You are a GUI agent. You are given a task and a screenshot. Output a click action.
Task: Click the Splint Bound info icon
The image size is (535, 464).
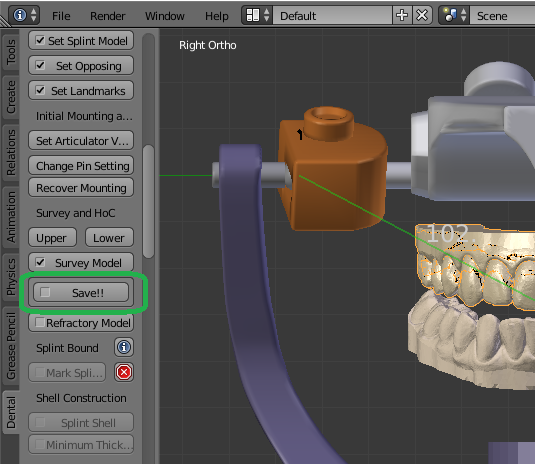124,347
